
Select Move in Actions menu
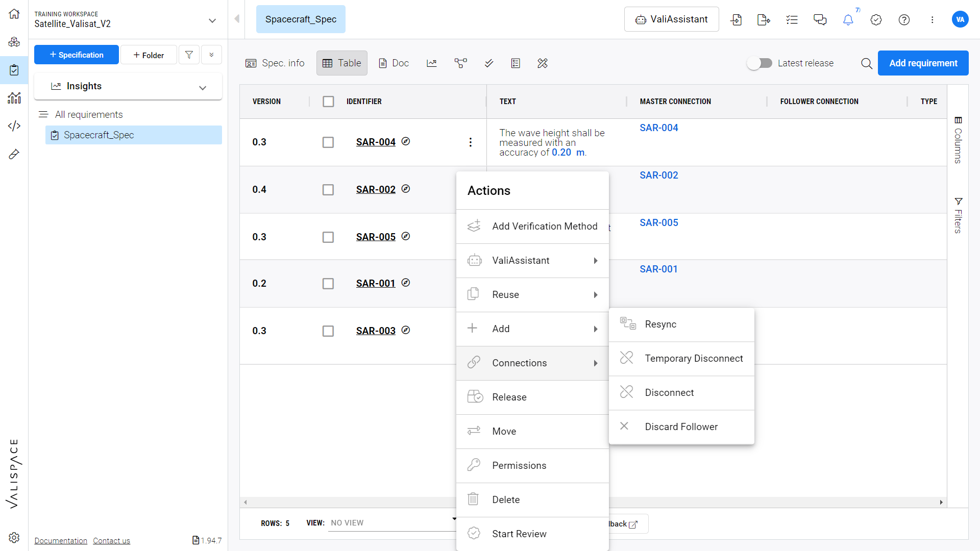click(532, 432)
